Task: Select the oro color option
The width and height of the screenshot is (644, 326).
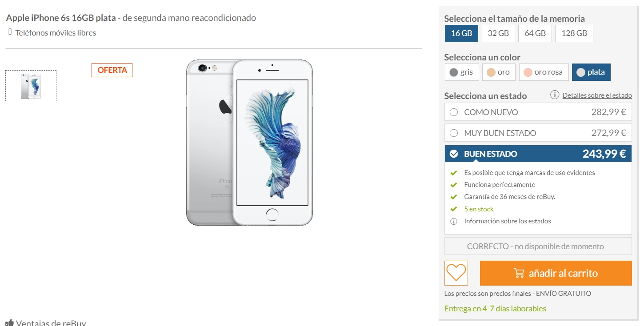Action: [499, 72]
